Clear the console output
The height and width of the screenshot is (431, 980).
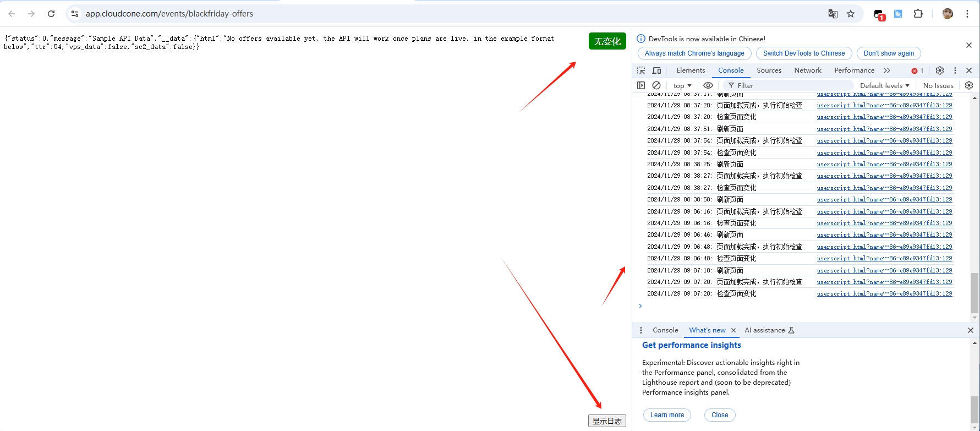click(x=656, y=85)
